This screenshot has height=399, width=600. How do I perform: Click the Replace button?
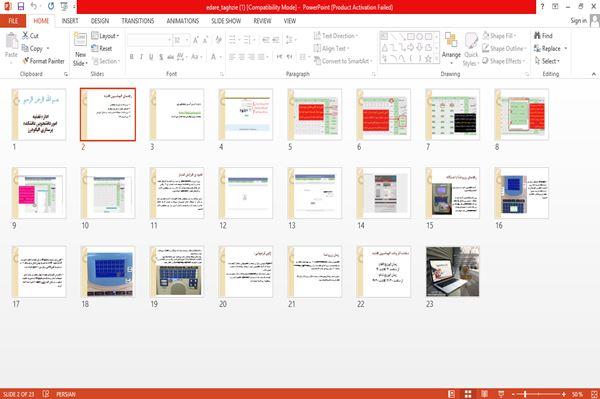(x=550, y=48)
